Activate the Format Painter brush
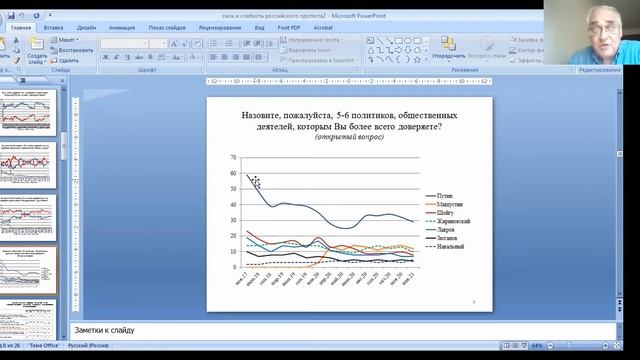640x360 pixels. (x=16, y=60)
